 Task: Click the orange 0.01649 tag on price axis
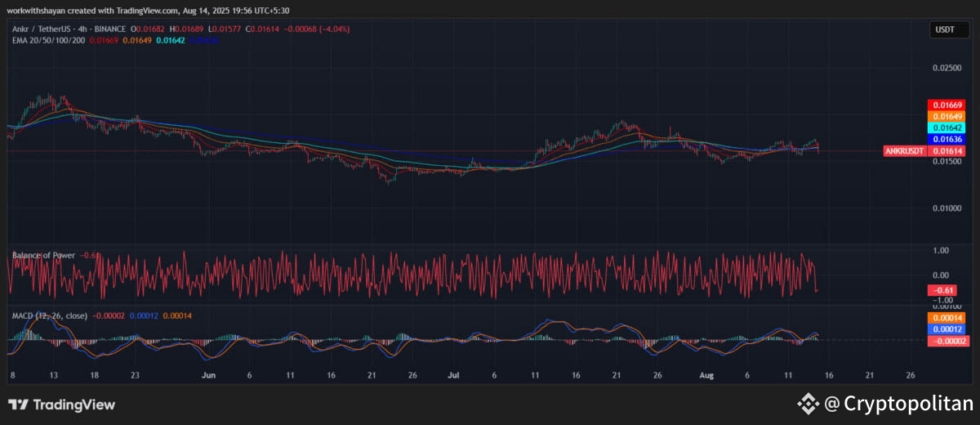point(947,116)
